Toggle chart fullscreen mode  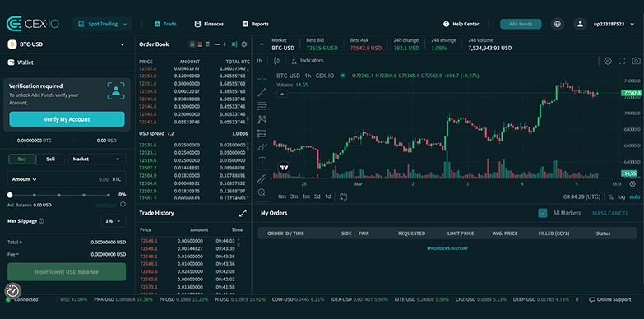point(622,61)
